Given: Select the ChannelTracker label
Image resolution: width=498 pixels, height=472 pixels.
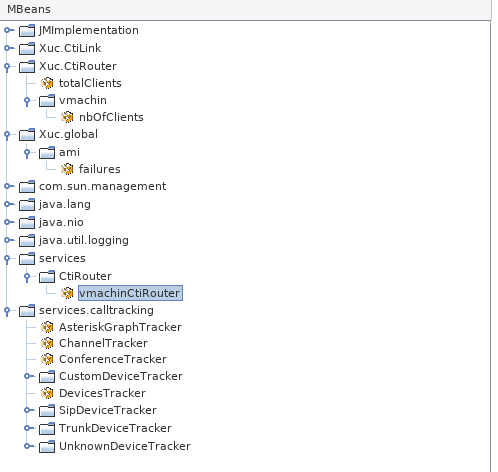Looking at the screenshot, I should coord(103,343).
